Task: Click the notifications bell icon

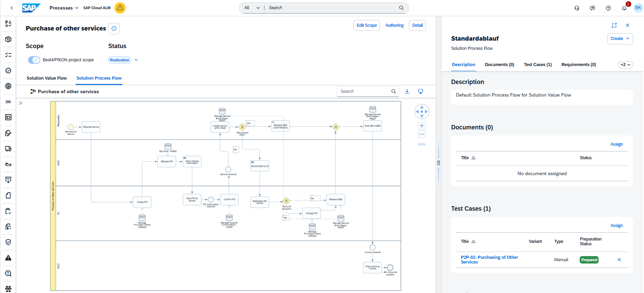Action: point(624,8)
